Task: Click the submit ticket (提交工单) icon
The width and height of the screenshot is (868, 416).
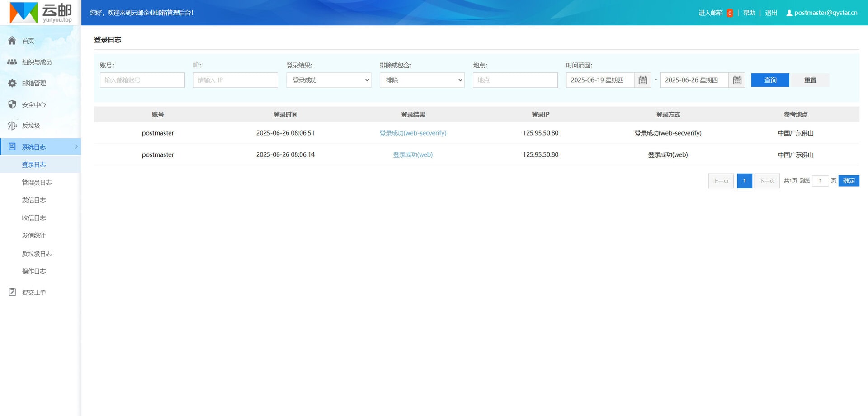Action: point(12,292)
